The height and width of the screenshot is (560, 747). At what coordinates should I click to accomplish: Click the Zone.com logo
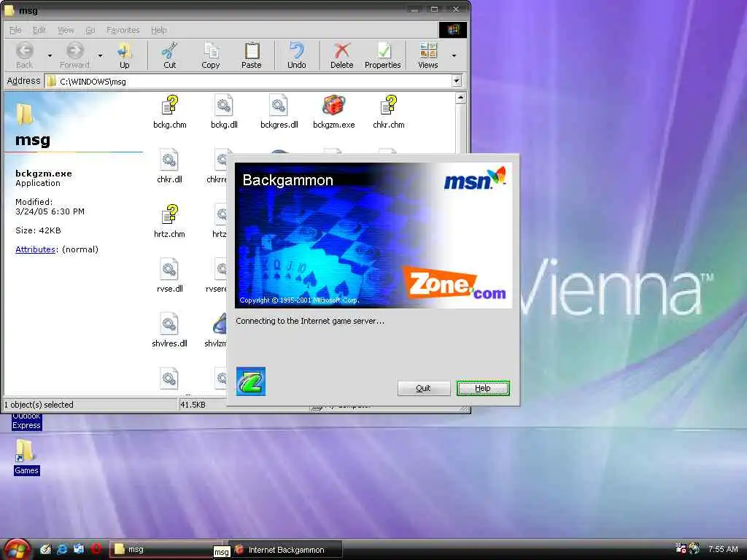pyautogui.click(x=456, y=283)
